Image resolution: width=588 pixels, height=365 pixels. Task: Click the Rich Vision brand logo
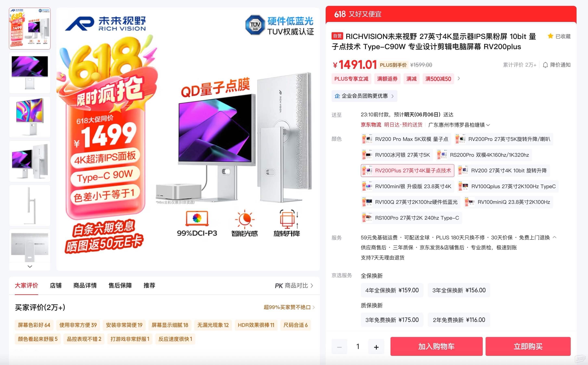point(105,23)
